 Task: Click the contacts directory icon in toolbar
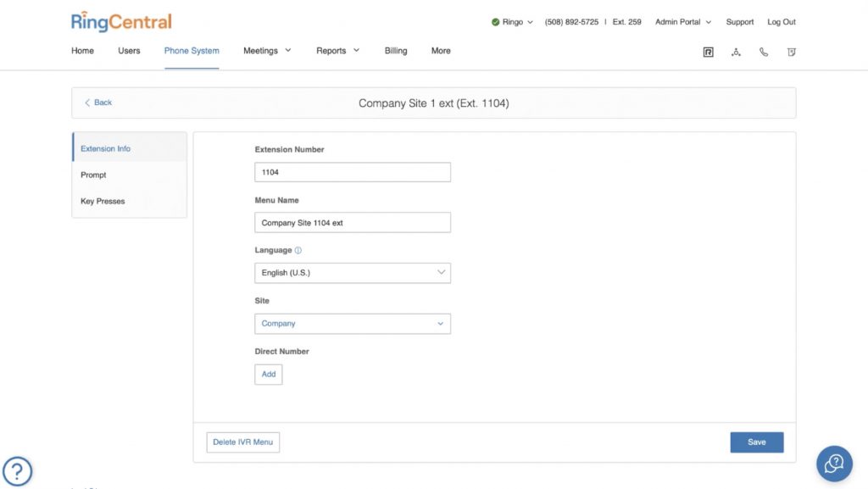tap(736, 52)
